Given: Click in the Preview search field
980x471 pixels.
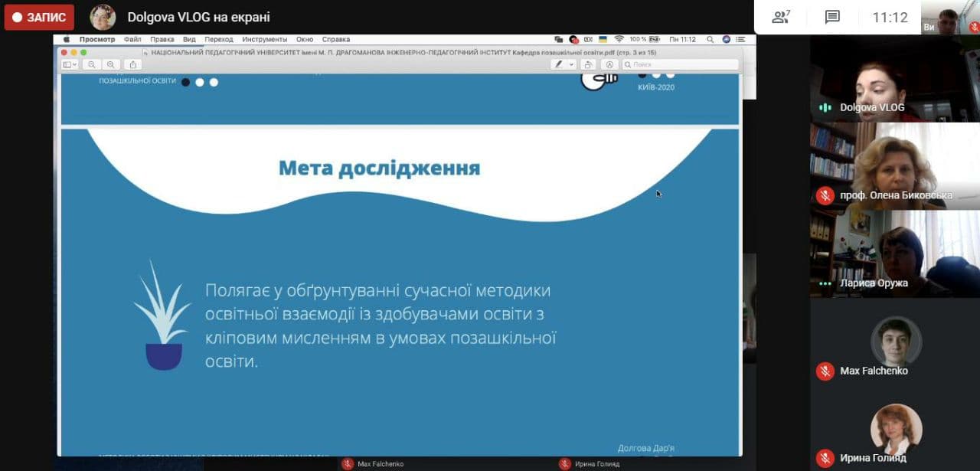Looking at the screenshot, I should click(681, 65).
